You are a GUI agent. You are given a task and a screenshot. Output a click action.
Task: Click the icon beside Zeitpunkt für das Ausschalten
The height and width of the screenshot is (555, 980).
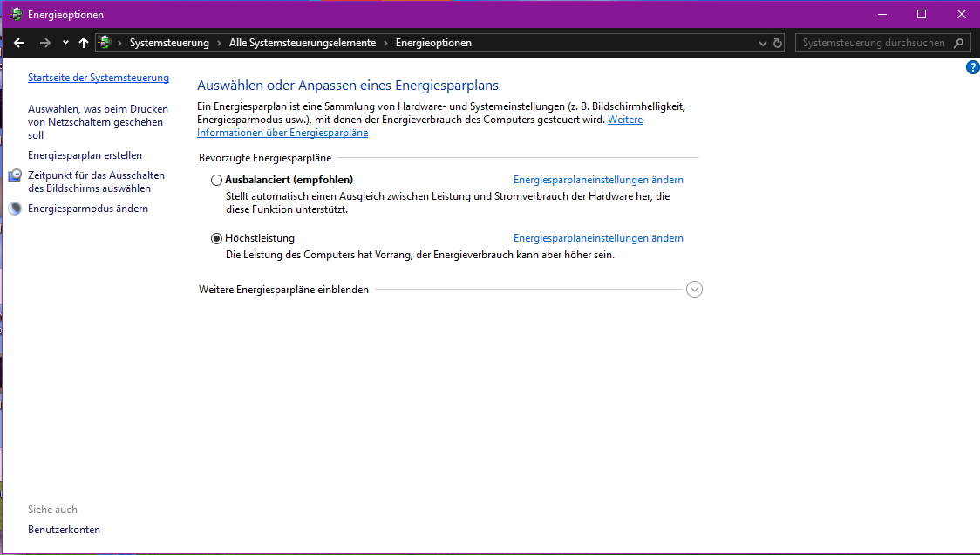click(15, 175)
